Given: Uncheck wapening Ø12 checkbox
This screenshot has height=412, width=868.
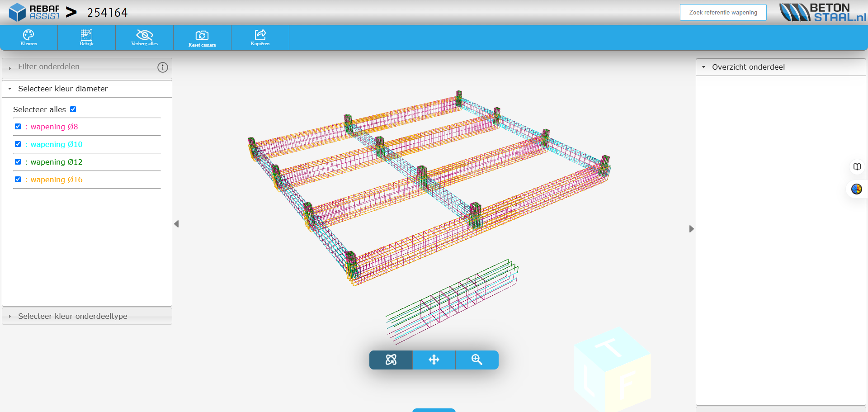Looking at the screenshot, I should coord(18,162).
